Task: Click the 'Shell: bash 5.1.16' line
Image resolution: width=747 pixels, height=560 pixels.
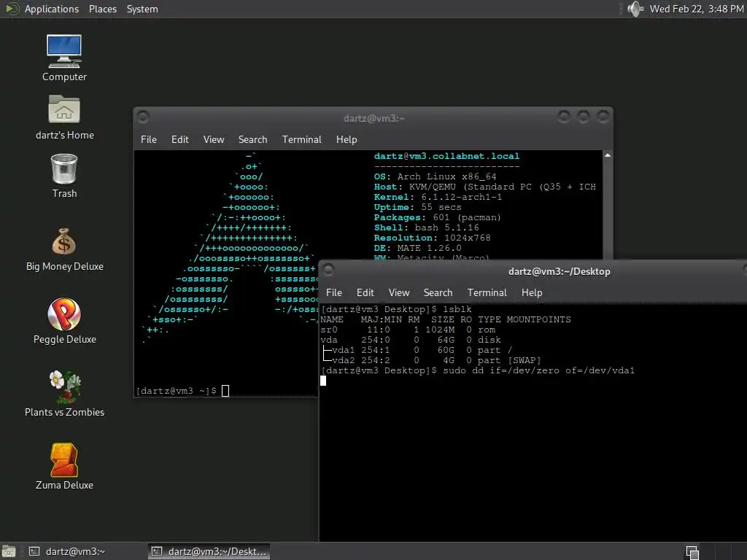Action: [426, 227]
